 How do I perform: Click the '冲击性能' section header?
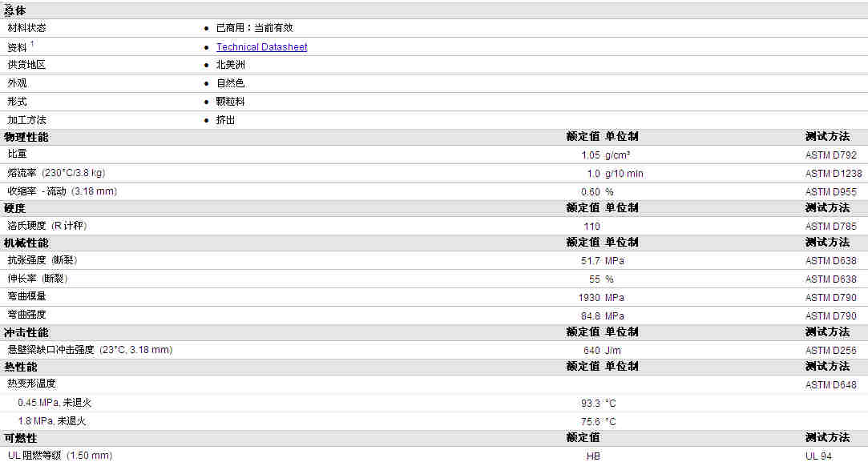pyautogui.click(x=26, y=333)
